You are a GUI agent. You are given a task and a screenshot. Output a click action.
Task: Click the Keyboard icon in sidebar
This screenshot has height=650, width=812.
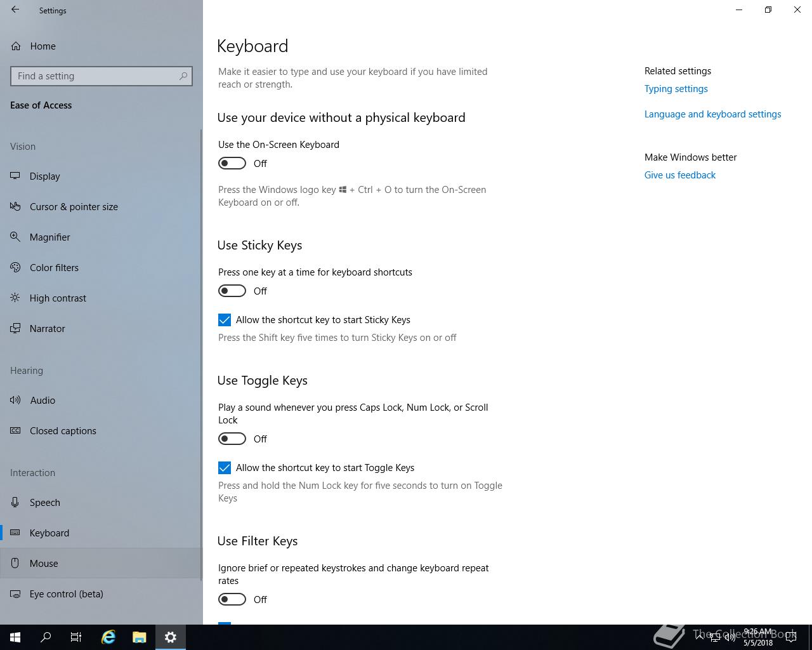[x=15, y=533]
